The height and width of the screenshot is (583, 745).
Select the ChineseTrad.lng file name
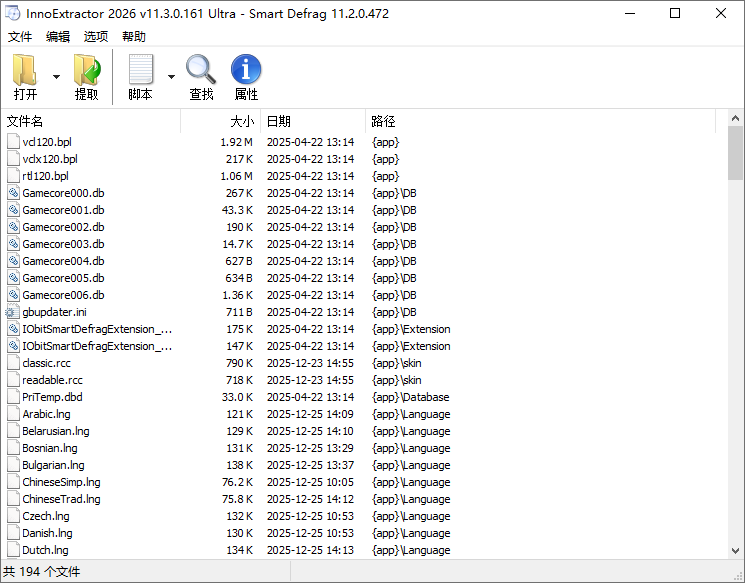point(61,499)
